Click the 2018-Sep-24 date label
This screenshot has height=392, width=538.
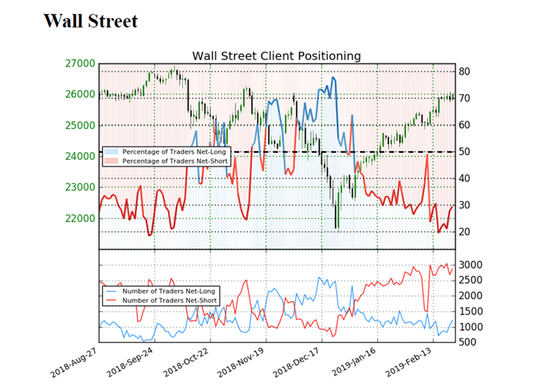[x=129, y=362]
